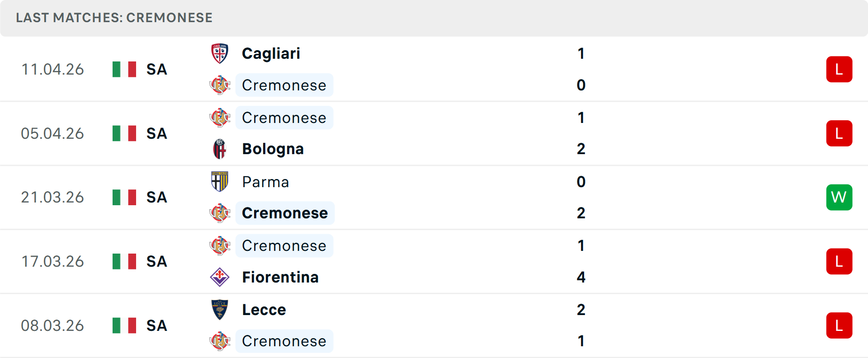The width and height of the screenshot is (868, 358).
Task: Click the Parma club crest icon
Action: click(220, 182)
